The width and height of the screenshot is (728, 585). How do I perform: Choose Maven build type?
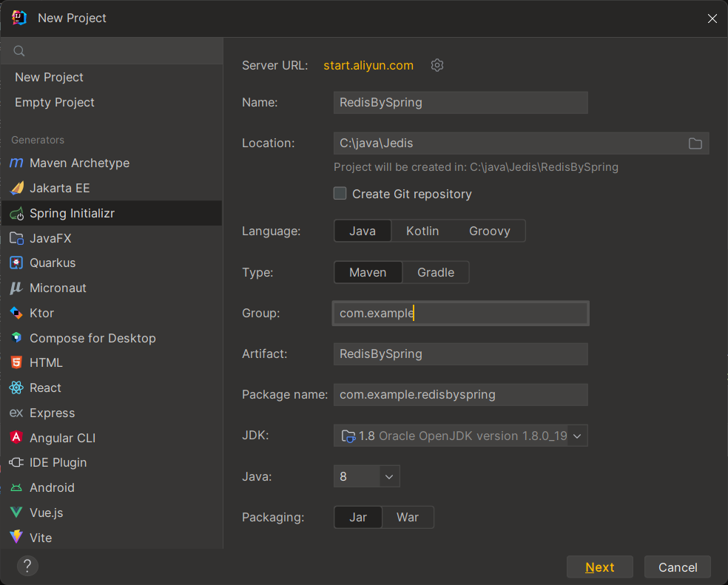tap(368, 272)
